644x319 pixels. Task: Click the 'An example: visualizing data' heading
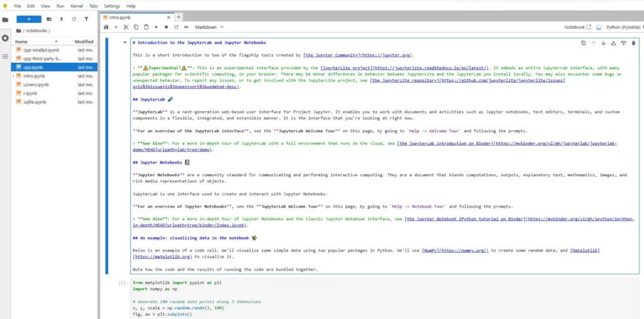195,238
